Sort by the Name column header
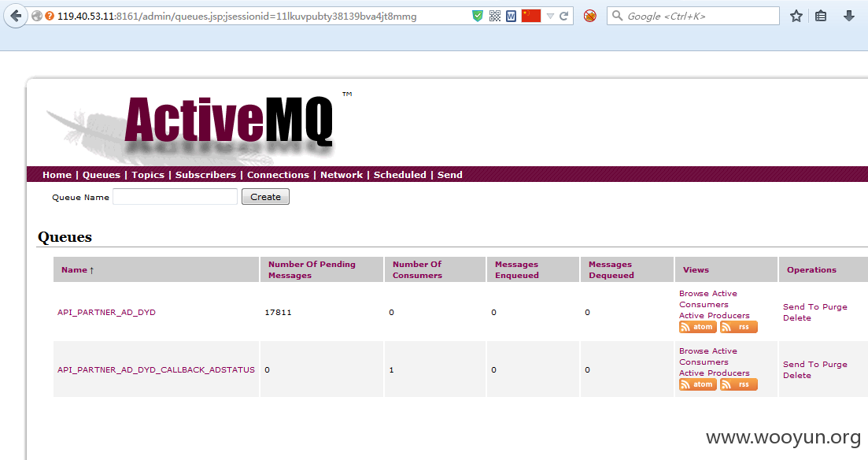Screen dimensions: 868x460 click(x=74, y=270)
